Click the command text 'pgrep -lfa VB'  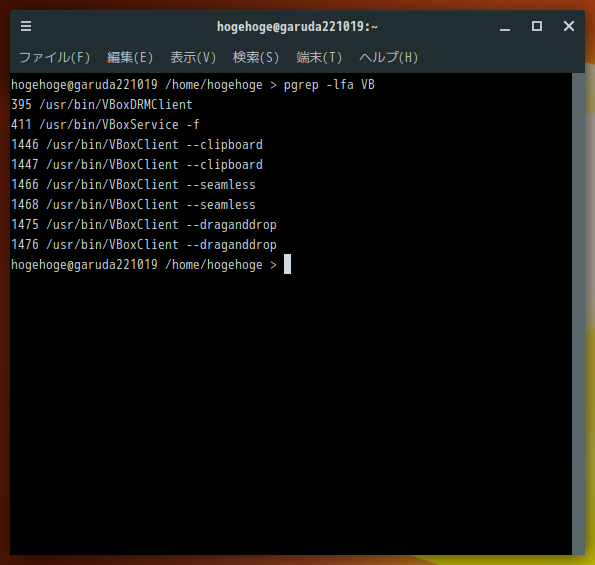[x=329, y=85]
